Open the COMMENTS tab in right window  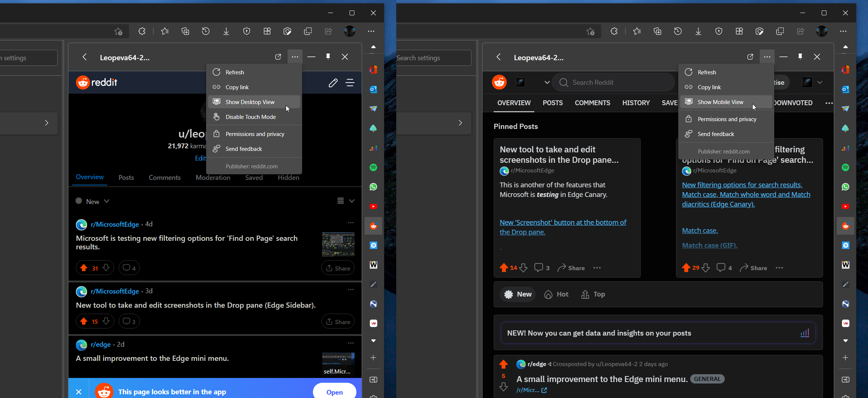coord(592,103)
